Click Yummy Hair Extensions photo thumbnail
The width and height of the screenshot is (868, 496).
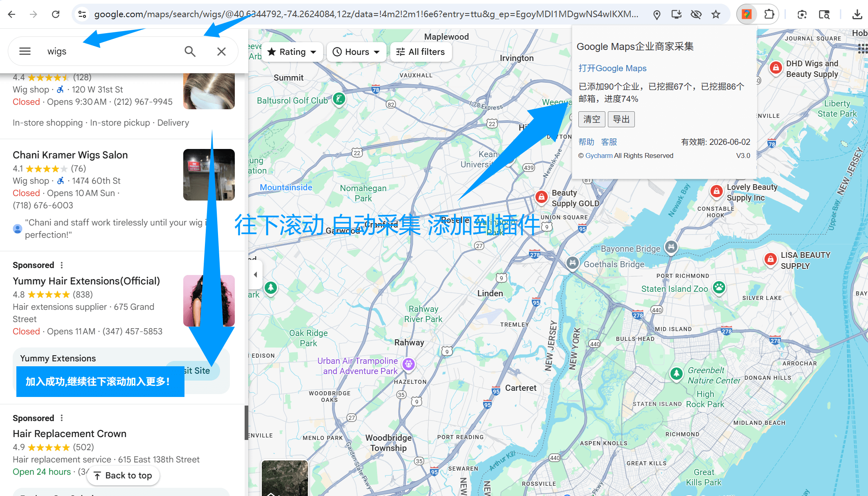pos(209,301)
